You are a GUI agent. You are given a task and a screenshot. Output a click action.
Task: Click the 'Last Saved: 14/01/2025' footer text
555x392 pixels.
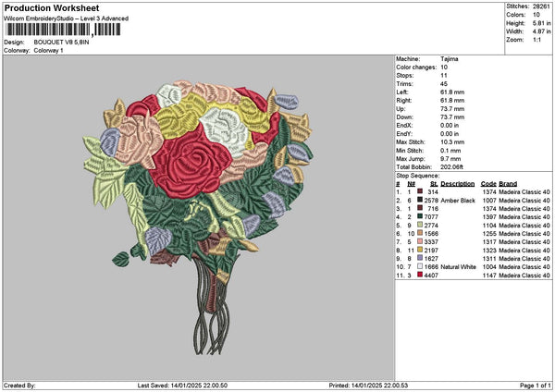point(182,386)
